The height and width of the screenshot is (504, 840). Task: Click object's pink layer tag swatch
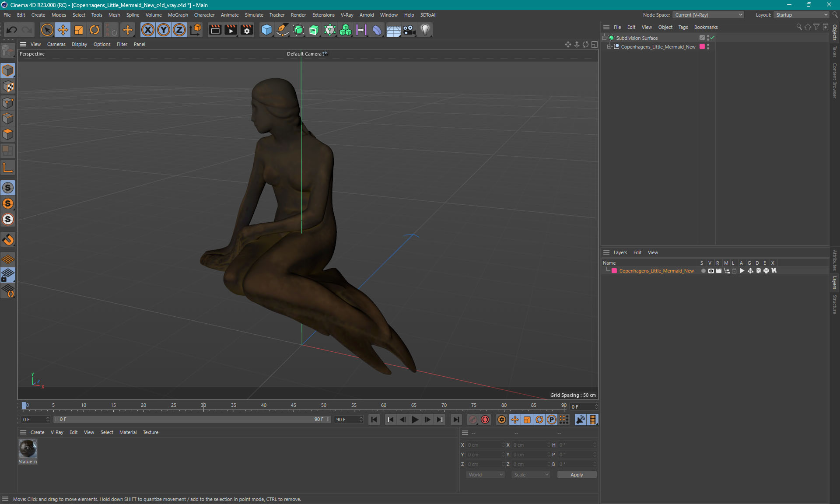(702, 46)
